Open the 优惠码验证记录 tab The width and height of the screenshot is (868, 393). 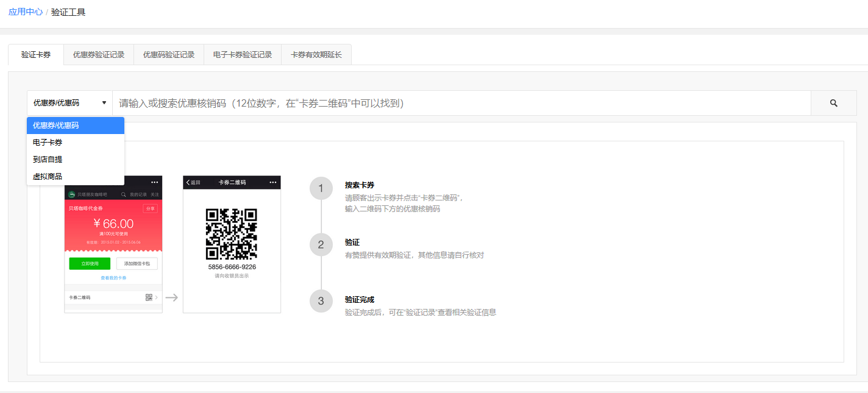(169, 55)
